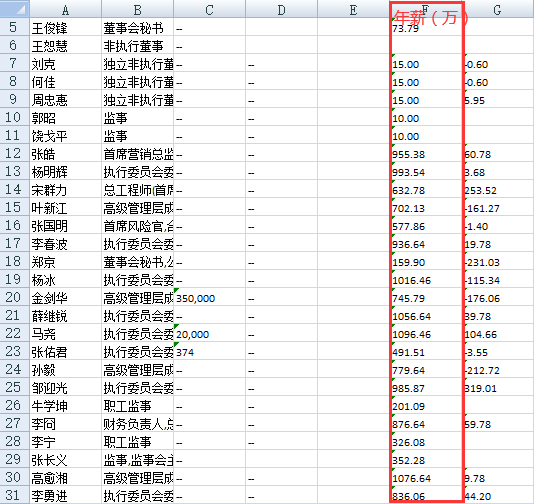Click cell with name 刘克
This screenshot has width=534, height=504.
coord(65,63)
